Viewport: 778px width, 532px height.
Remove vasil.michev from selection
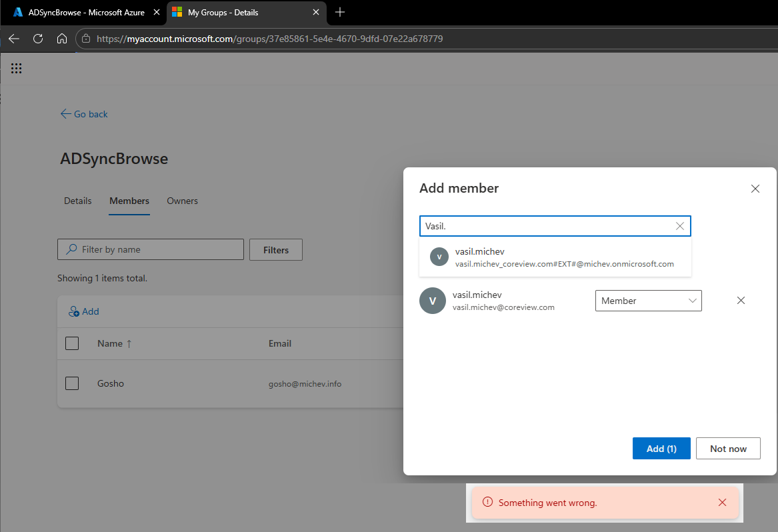coord(741,300)
